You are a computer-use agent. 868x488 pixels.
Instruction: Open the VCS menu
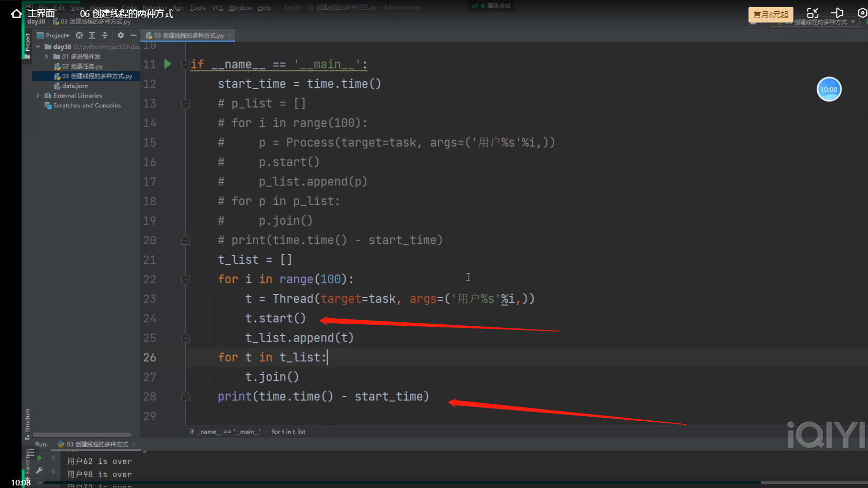pyautogui.click(x=217, y=8)
